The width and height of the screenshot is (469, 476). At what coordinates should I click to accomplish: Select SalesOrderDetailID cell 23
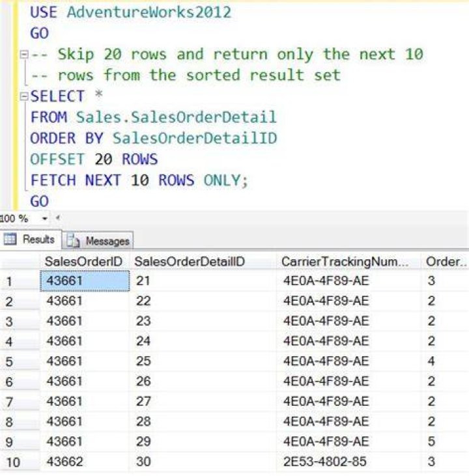[x=203, y=321]
